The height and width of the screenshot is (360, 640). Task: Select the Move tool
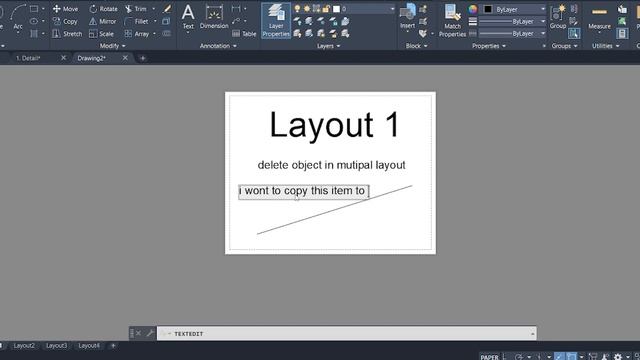(x=65, y=9)
